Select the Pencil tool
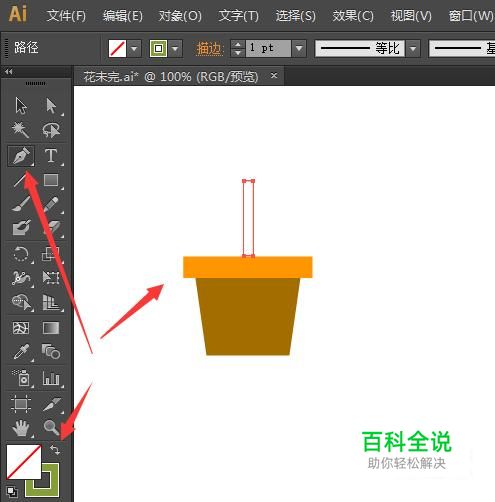Image resolution: width=495 pixels, height=502 pixels. click(x=51, y=204)
